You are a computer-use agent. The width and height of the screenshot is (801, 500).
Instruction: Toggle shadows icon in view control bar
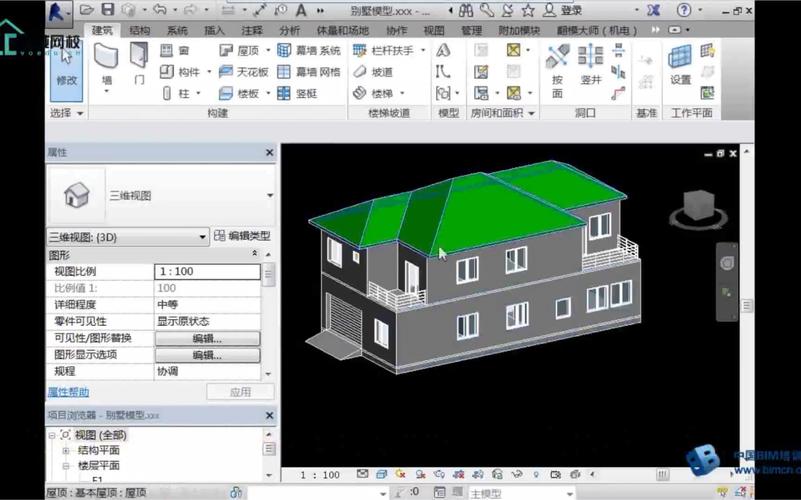[x=420, y=474]
